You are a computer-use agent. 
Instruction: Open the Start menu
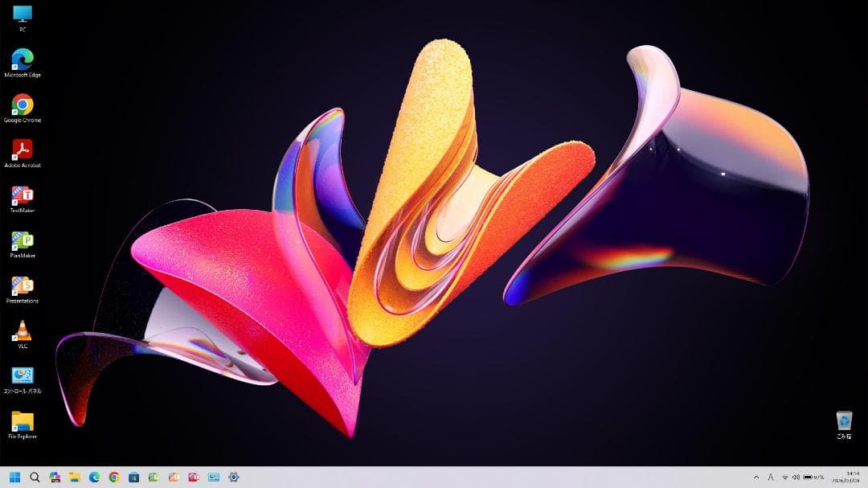(x=14, y=477)
